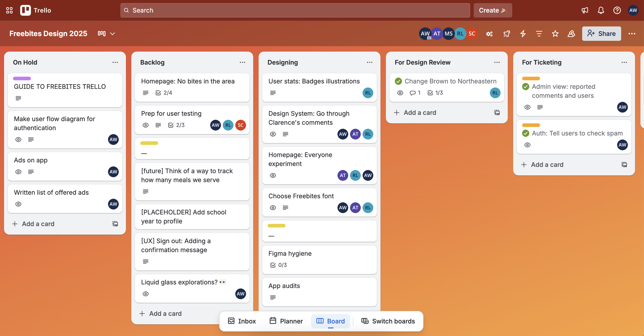
Task: Switch to the Planner tab
Action: (286, 321)
